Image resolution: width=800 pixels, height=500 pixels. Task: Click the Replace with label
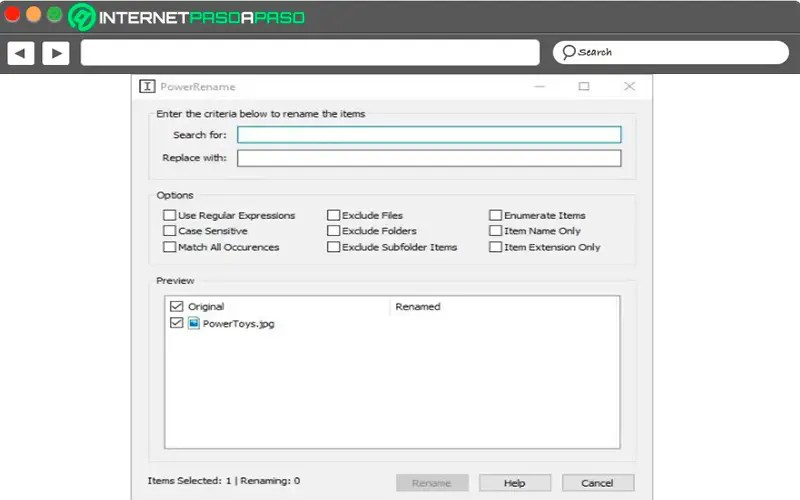(x=194, y=158)
